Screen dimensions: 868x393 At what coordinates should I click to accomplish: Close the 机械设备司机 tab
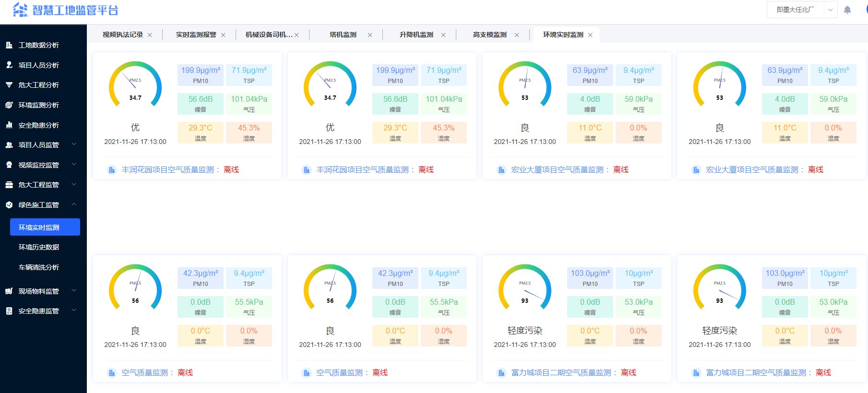(x=297, y=35)
